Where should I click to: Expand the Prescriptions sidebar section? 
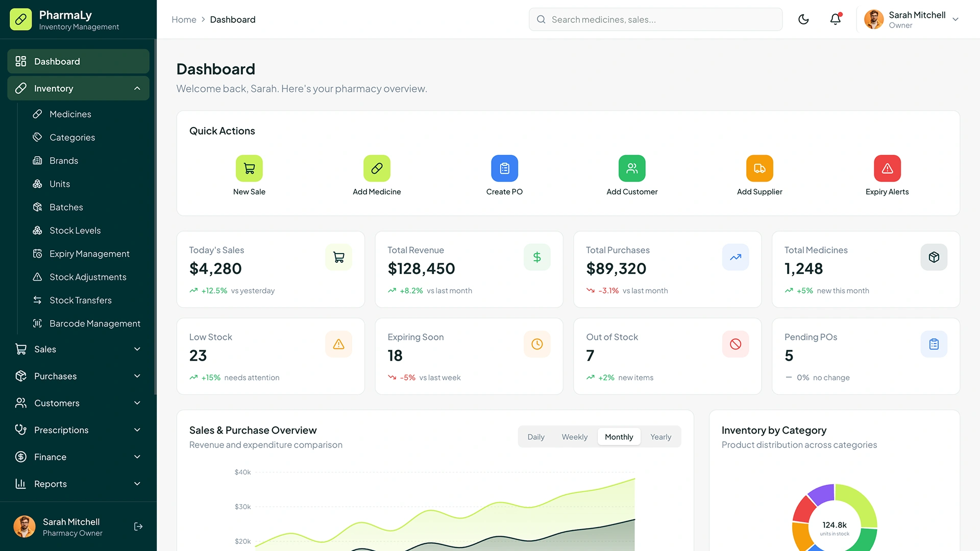coord(78,430)
